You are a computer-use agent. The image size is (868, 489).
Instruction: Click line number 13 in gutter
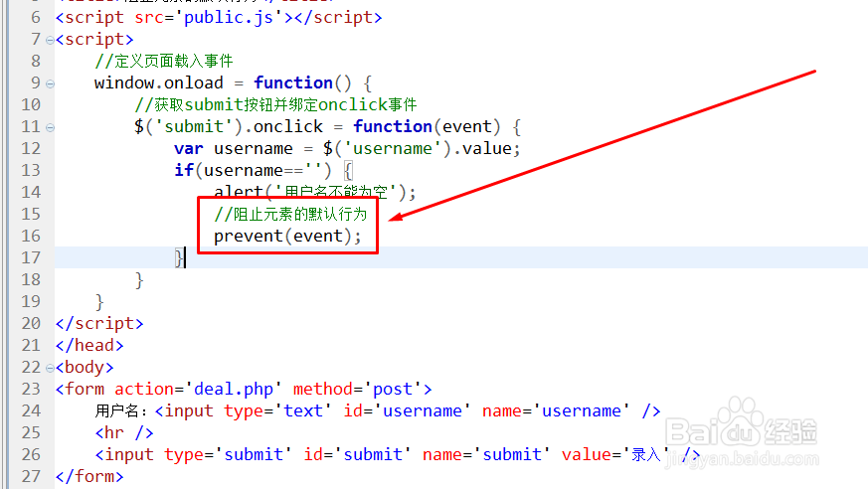(x=31, y=170)
